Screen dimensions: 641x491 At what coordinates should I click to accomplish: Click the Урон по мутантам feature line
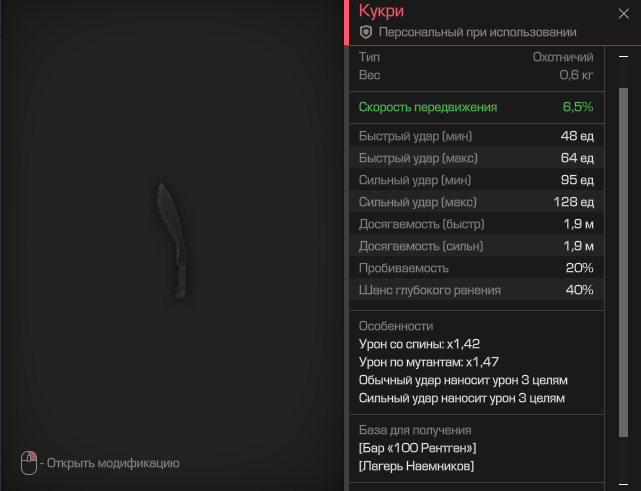tap(428, 362)
